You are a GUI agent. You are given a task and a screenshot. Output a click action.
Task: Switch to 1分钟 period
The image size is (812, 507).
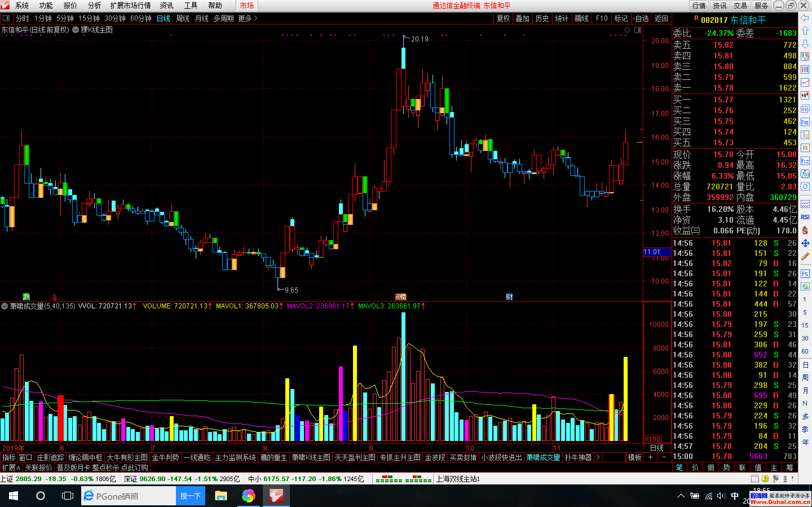coord(43,18)
